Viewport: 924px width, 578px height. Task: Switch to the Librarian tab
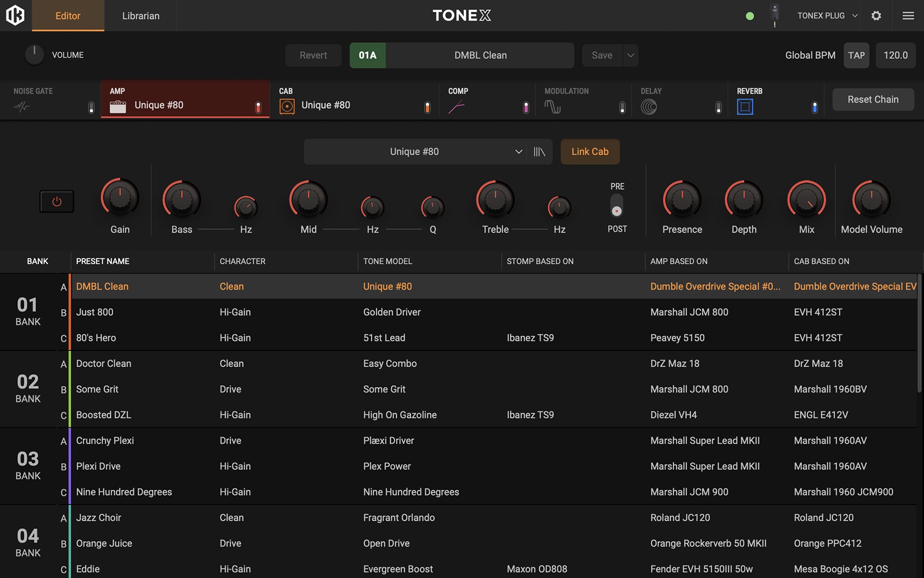coord(140,16)
